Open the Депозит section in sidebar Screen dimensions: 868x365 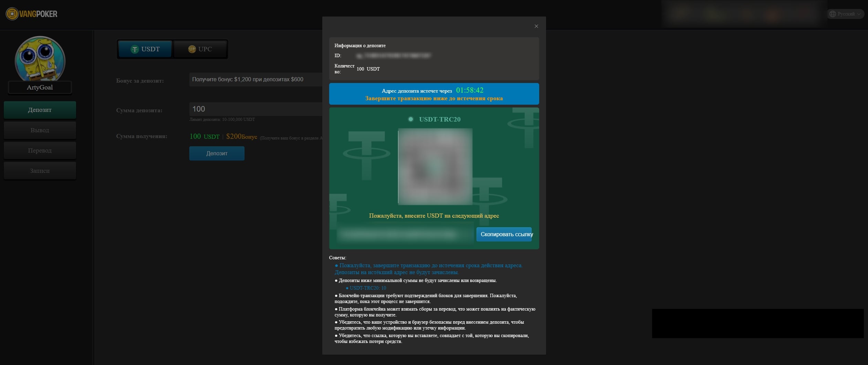pos(40,110)
